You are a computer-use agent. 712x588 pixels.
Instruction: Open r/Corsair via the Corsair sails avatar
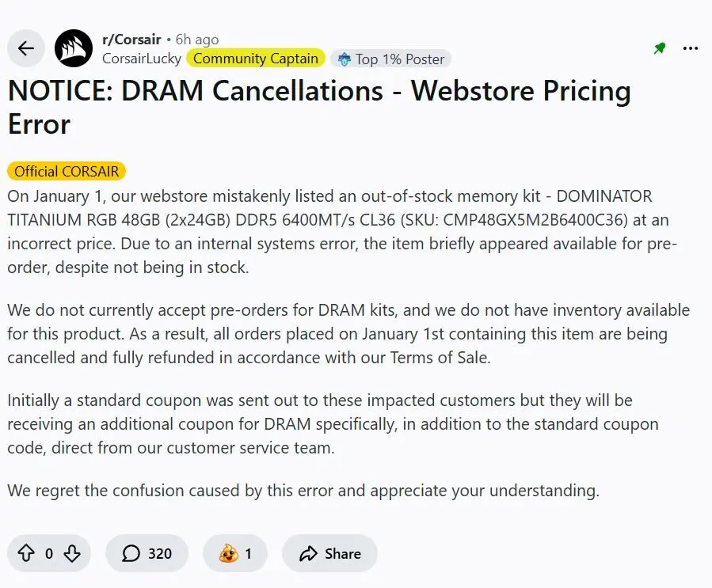click(x=73, y=48)
